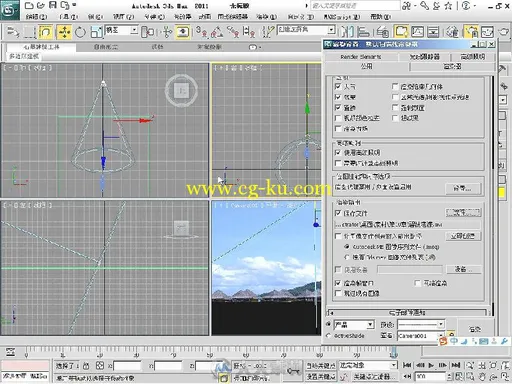Enable the 强制双面 (Force 2-Sided) checkbox
The width and height of the screenshot is (512, 384).
click(395, 108)
